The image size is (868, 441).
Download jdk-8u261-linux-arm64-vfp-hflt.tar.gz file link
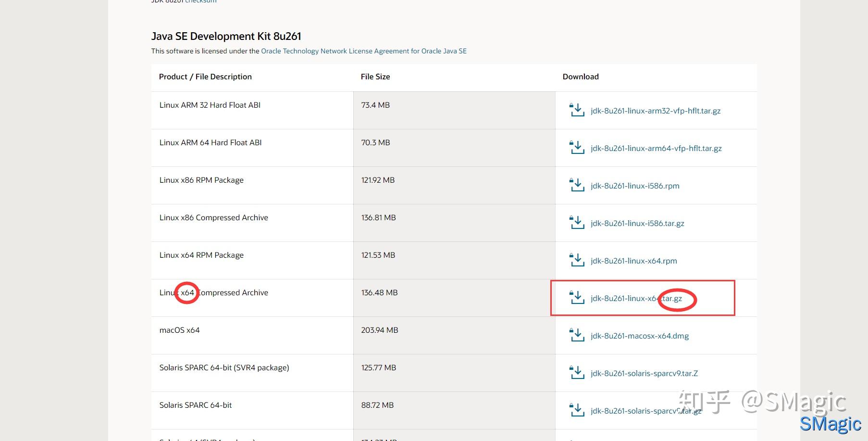pyautogui.click(x=656, y=148)
